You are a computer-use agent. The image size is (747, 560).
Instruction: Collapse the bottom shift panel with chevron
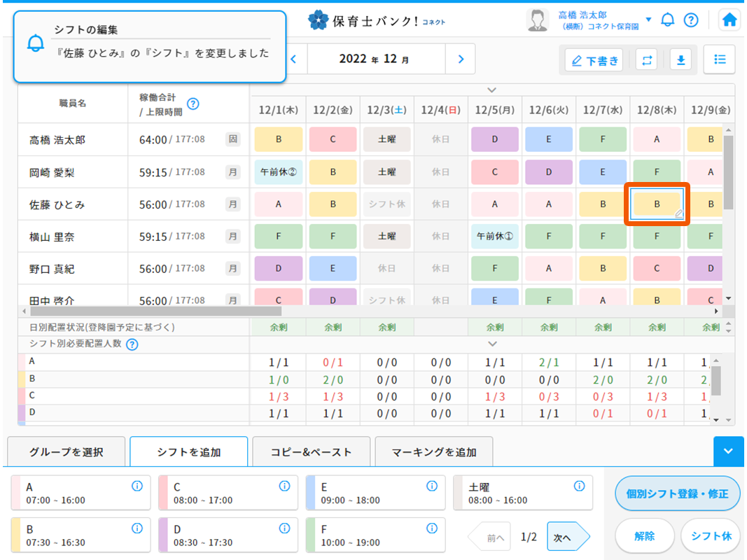(728, 451)
